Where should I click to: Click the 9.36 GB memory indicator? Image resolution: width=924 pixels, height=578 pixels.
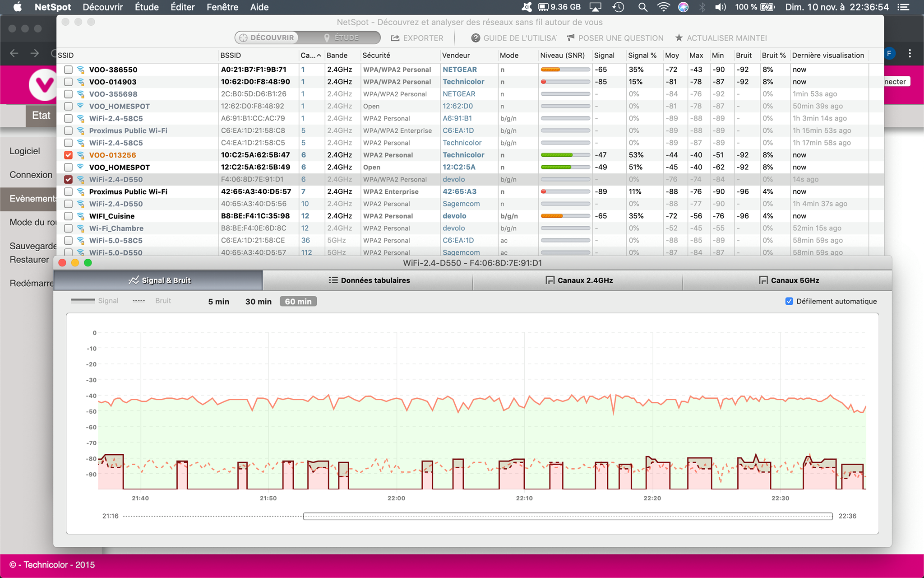coord(559,7)
